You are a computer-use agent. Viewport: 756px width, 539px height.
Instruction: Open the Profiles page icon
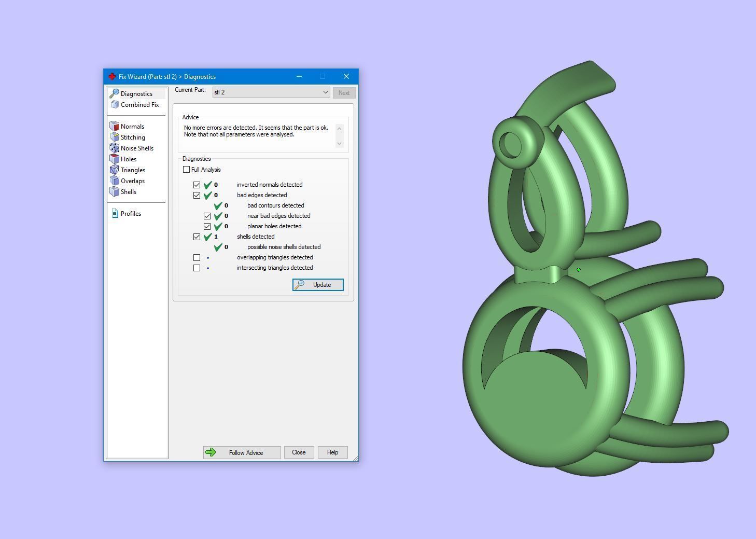[x=115, y=214]
